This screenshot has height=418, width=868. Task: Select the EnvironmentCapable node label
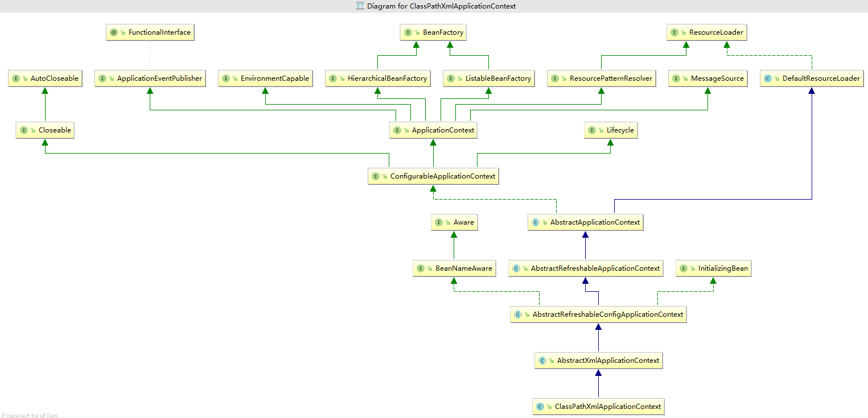pos(275,78)
